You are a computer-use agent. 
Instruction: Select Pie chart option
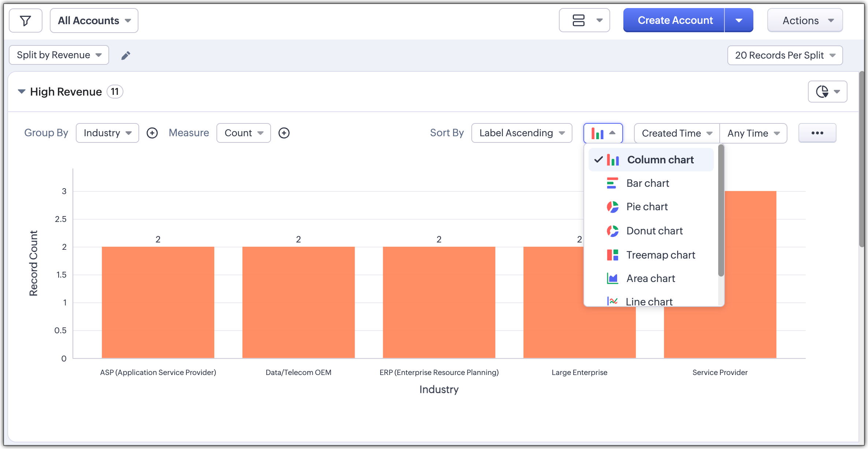[647, 207]
